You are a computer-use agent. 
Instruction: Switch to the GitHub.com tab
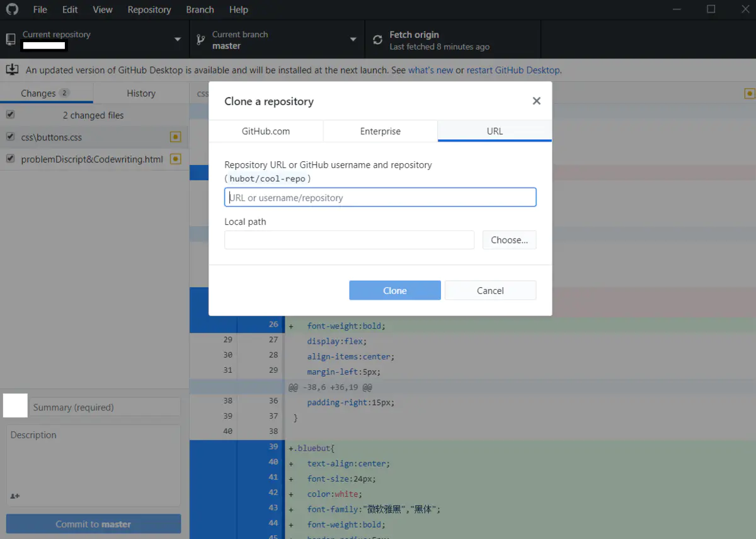click(266, 131)
